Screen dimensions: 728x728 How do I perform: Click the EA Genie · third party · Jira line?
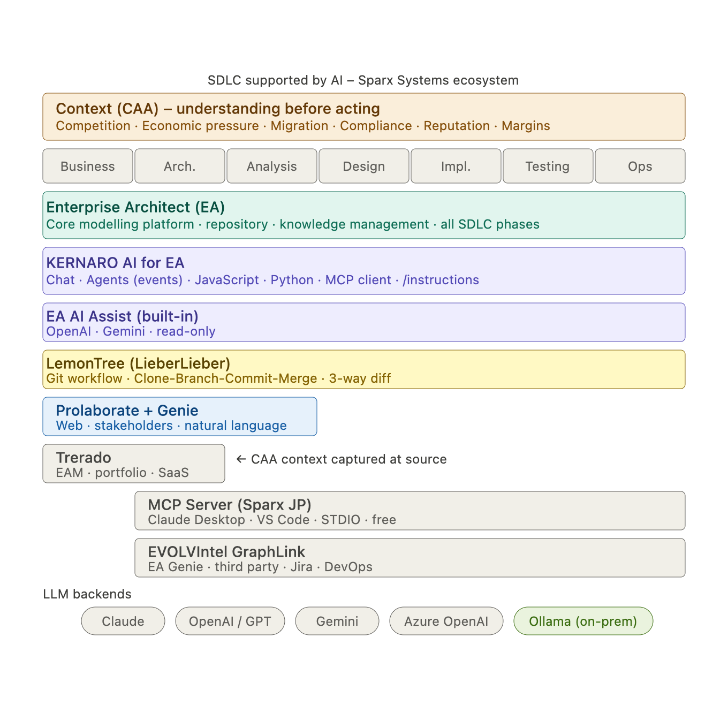(260, 567)
